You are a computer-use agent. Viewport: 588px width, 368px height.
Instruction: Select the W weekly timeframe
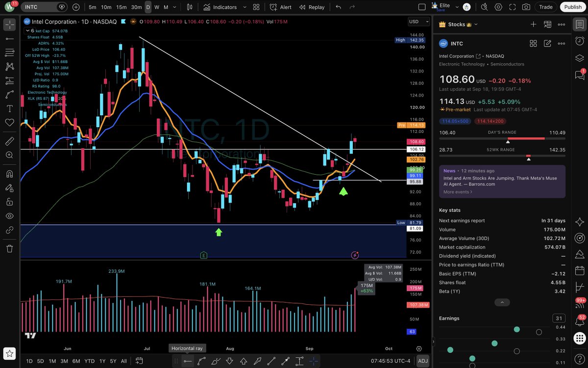pyautogui.click(x=157, y=7)
